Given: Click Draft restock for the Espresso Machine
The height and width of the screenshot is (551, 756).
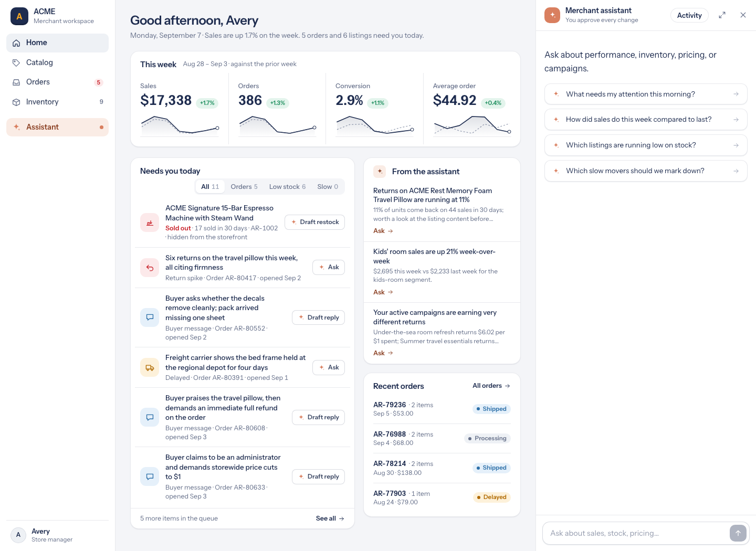Looking at the screenshot, I should (314, 222).
